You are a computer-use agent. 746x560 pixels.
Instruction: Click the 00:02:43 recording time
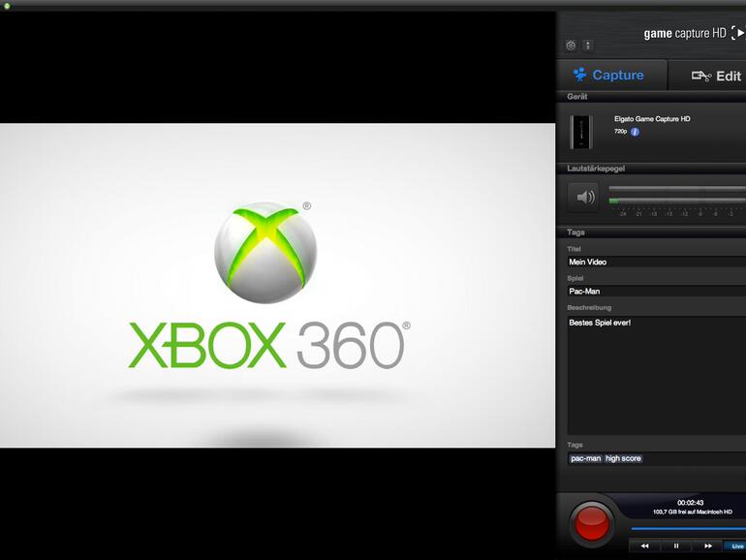point(691,503)
